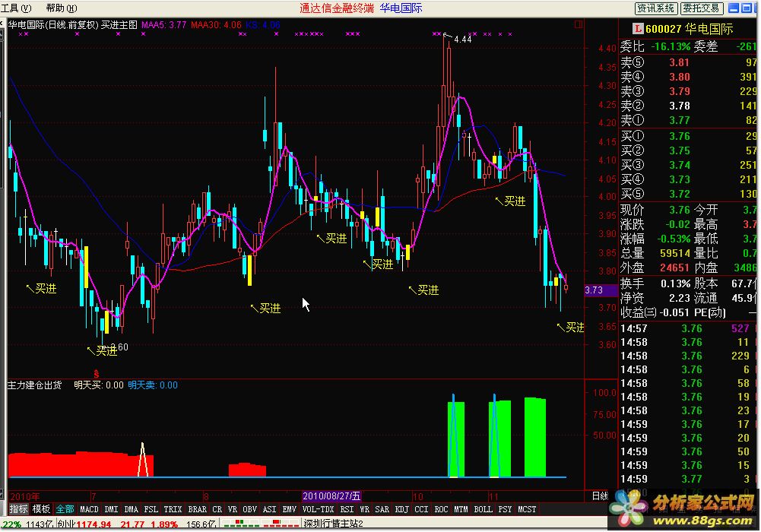
Task: Click the 卖④ 3.80 order row
Action: point(688,77)
